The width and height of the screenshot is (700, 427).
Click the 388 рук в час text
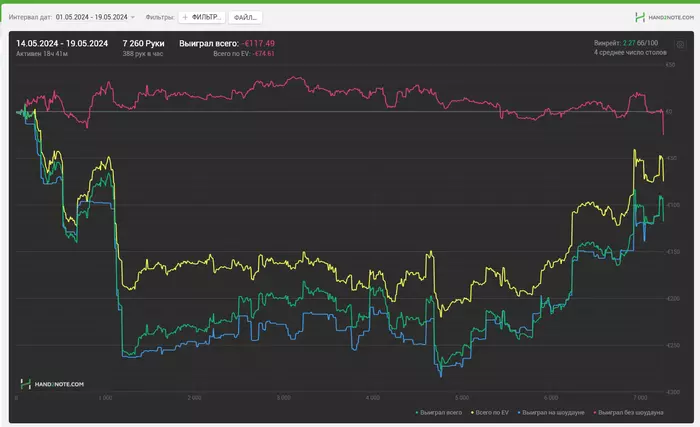click(x=143, y=54)
